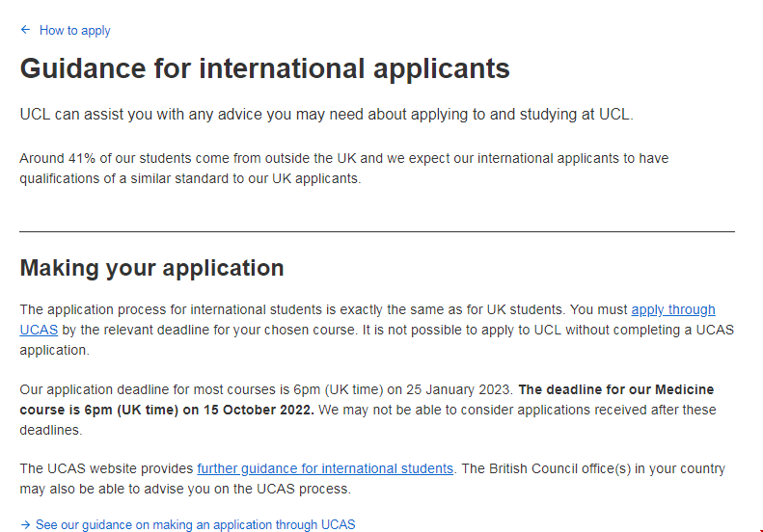The width and height of the screenshot is (763, 532).
Task: Click the Guidance for international applicants heading
Action: 264,69
